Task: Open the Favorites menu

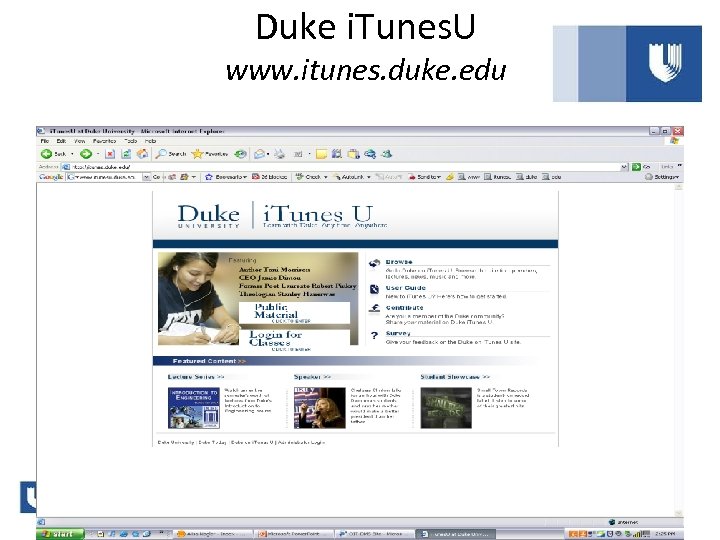Action: [104, 141]
